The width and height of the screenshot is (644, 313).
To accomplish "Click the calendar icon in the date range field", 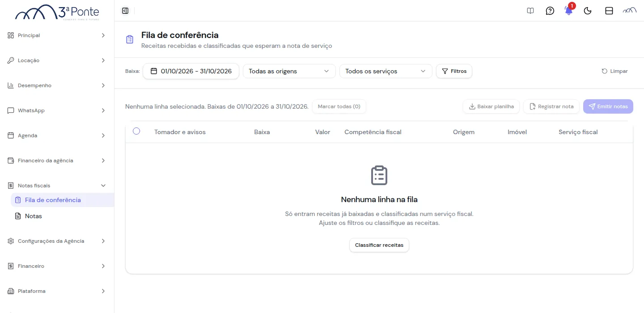I will pos(154,71).
